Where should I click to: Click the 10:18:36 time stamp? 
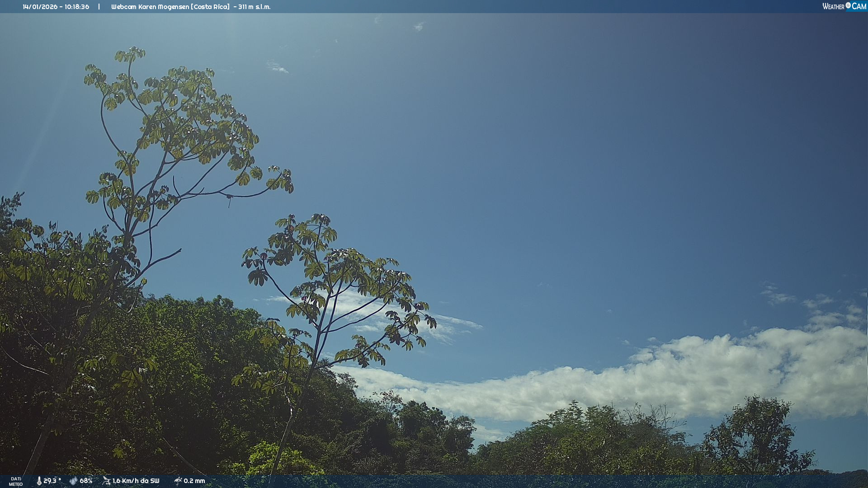tap(77, 7)
